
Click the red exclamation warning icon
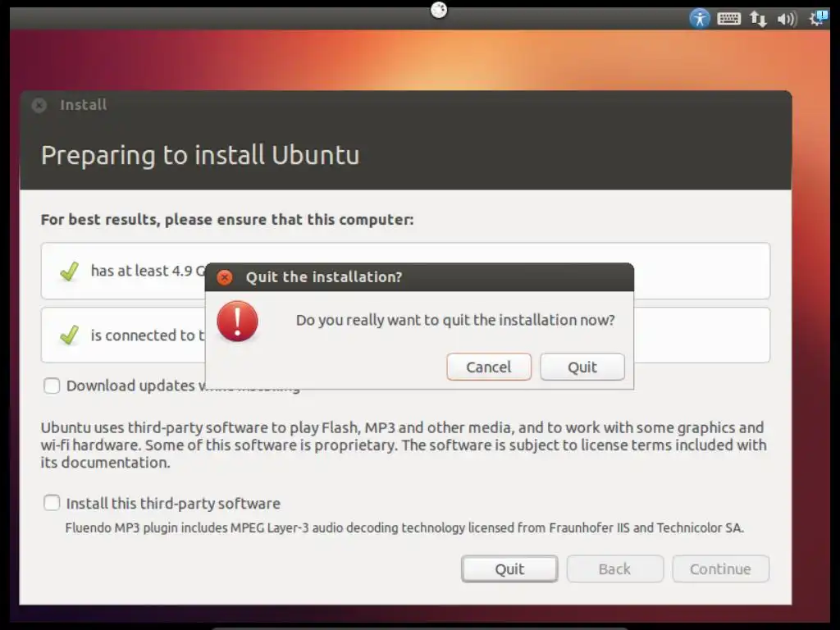tap(237, 321)
